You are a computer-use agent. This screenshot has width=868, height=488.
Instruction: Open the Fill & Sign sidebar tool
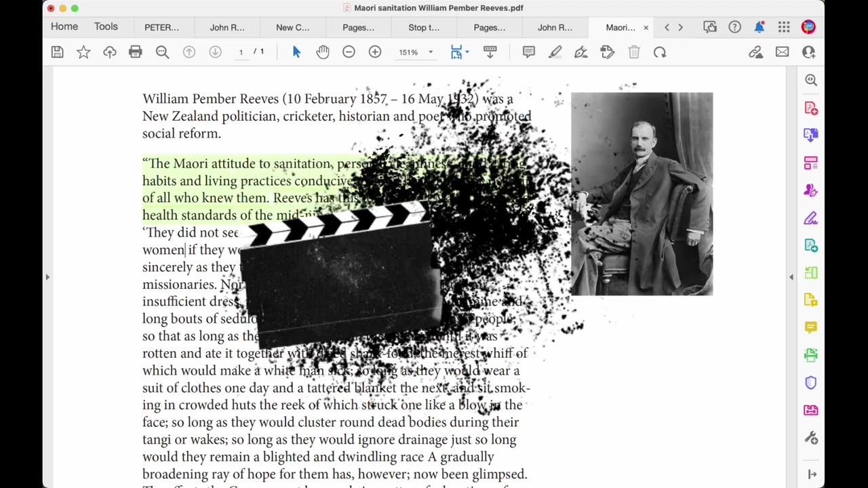811,218
